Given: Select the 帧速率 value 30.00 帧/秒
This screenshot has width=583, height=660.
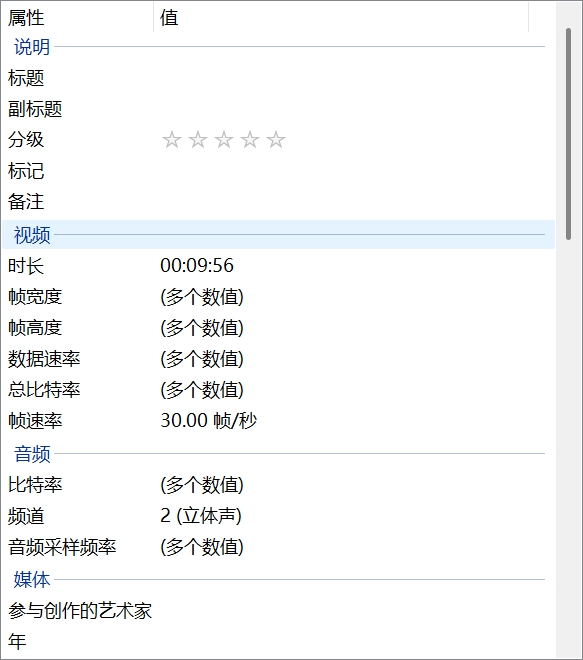Looking at the screenshot, I should [x=208, y=420].
